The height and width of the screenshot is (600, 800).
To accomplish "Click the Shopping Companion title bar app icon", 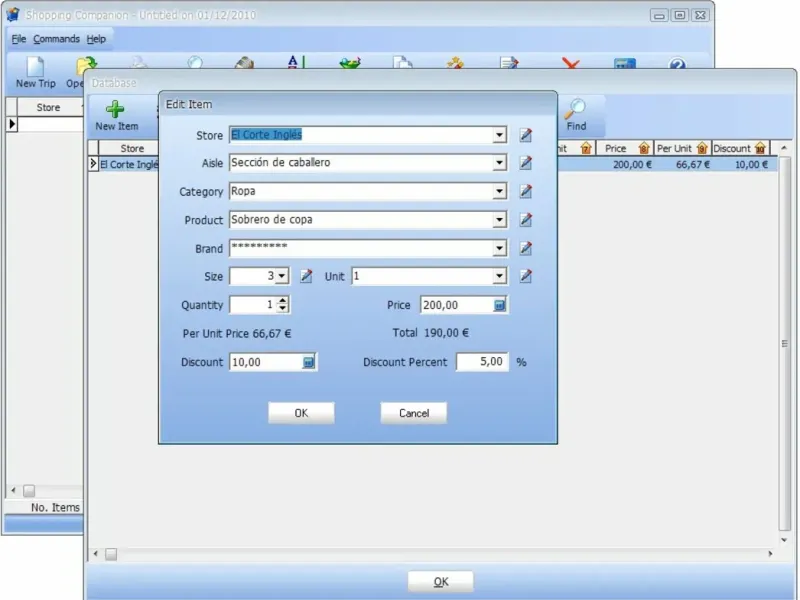I will pyautogui.click(x=13, y=15).
